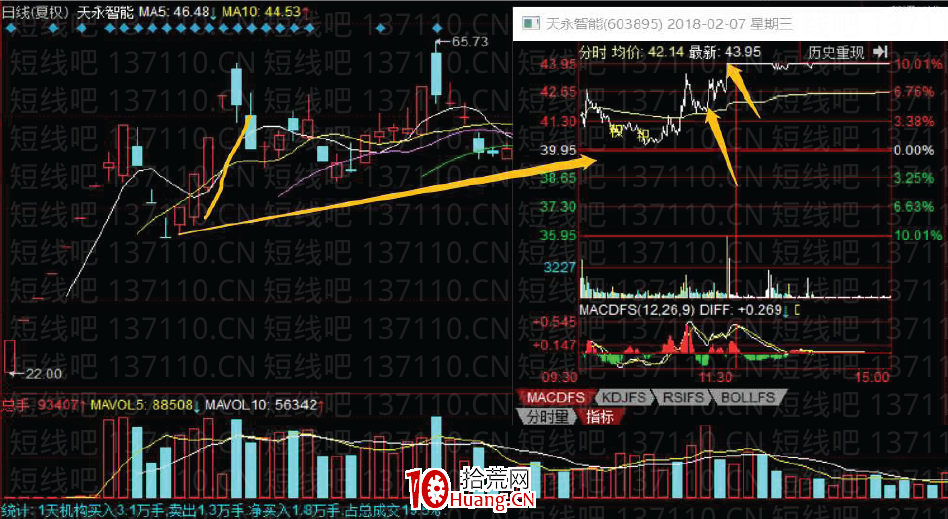Click the 分时 label in intraday panel
This screenshot has width=948, height=519.
[x=592, y=52]
